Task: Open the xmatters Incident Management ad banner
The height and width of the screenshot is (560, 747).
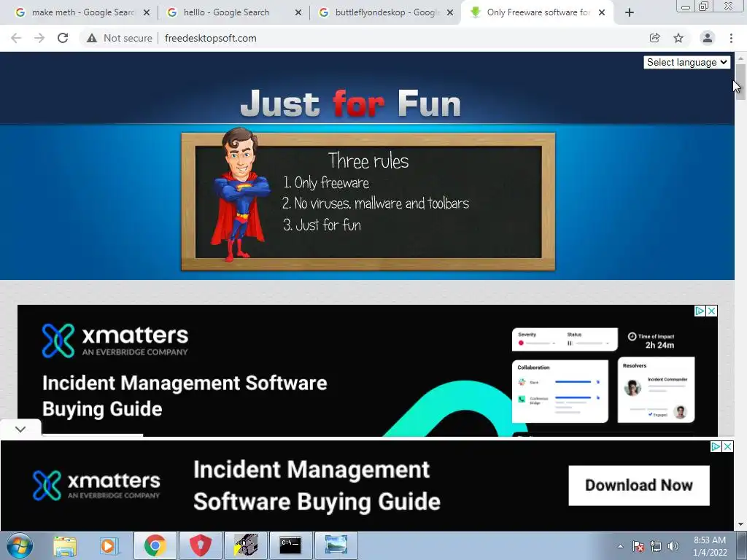Action: (x=368, y=370)
